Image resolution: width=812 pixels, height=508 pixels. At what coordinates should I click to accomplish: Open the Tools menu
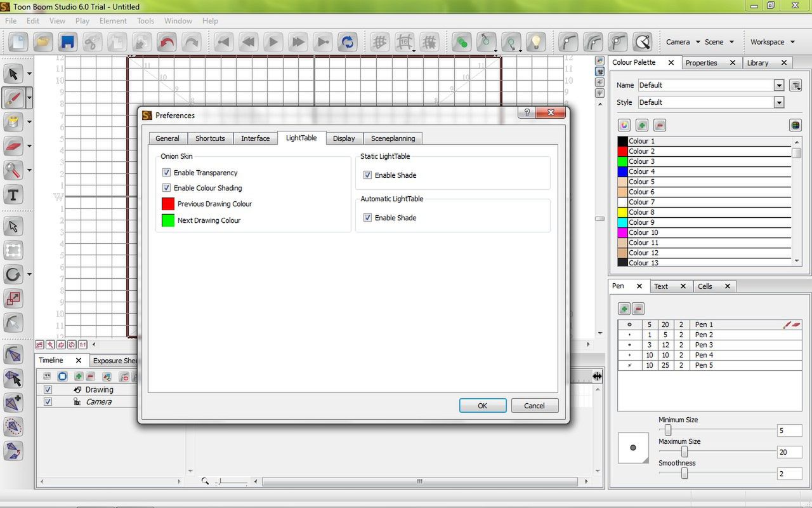tap(145, 21)
